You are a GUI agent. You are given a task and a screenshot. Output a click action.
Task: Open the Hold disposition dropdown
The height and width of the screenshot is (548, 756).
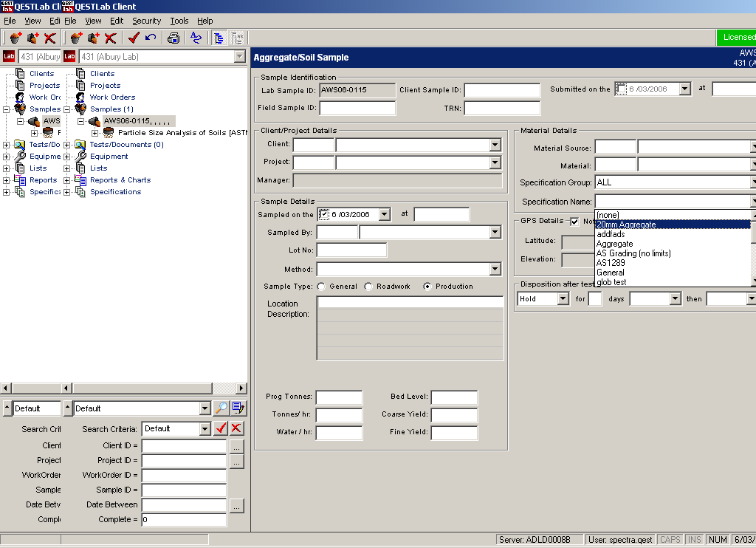click(563, 299)
